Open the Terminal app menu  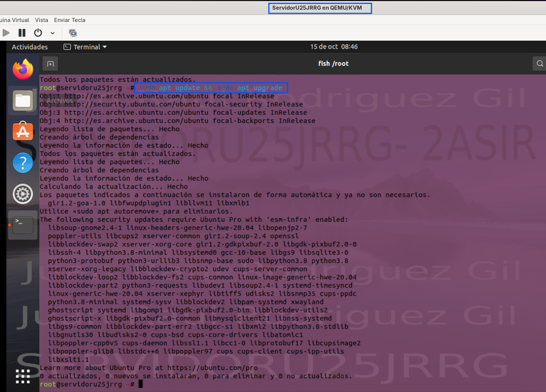coord(85,47)
